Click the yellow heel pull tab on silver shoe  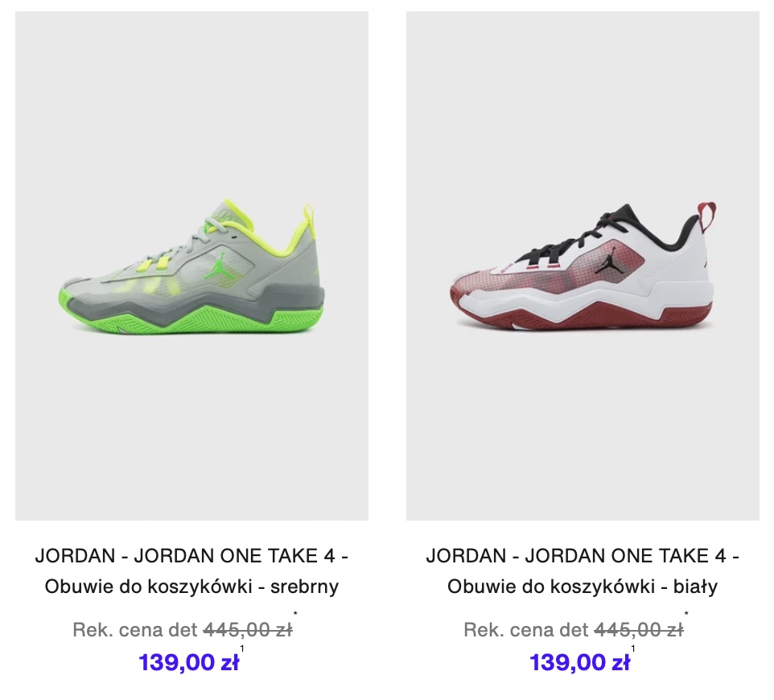coord(309,216)
